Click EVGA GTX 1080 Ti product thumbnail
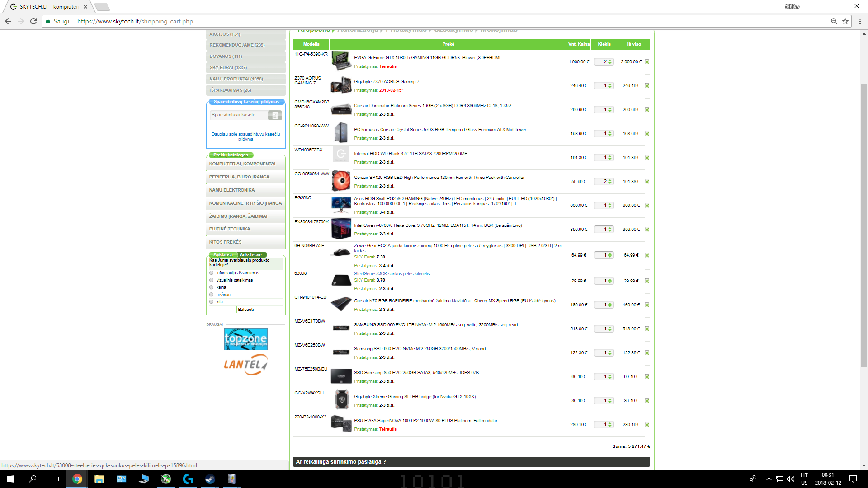The image size is (868, 488). [x=341, y=61]
